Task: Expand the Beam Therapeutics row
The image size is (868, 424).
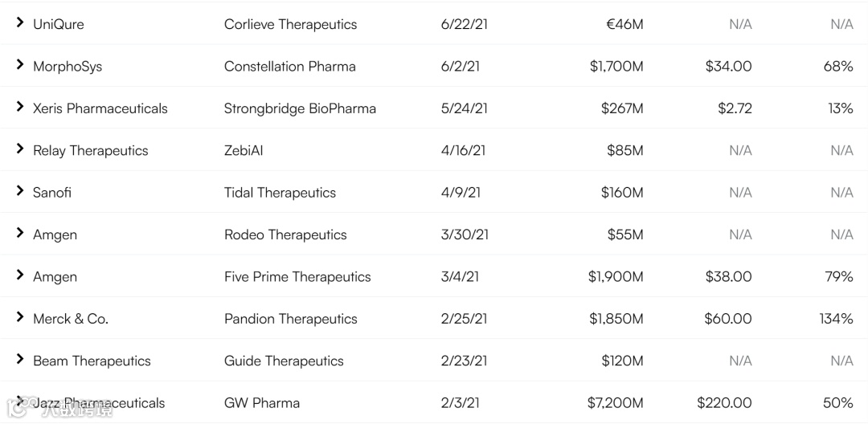Action: coord(20,360)
